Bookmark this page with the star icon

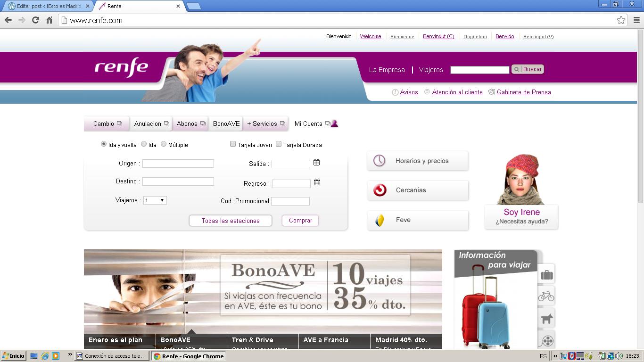tap(621, 20)
